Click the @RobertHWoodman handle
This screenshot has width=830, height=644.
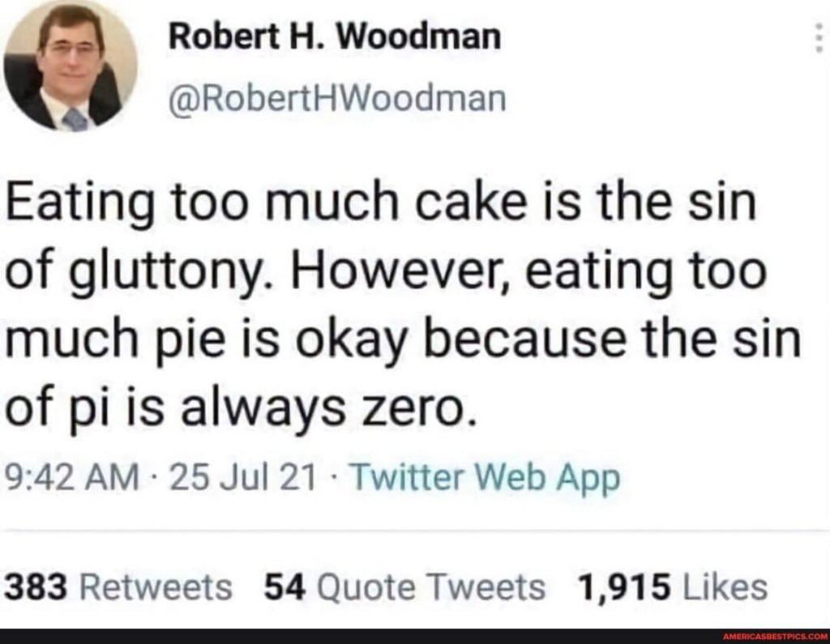pyautogui.click(x=337, y=99)
